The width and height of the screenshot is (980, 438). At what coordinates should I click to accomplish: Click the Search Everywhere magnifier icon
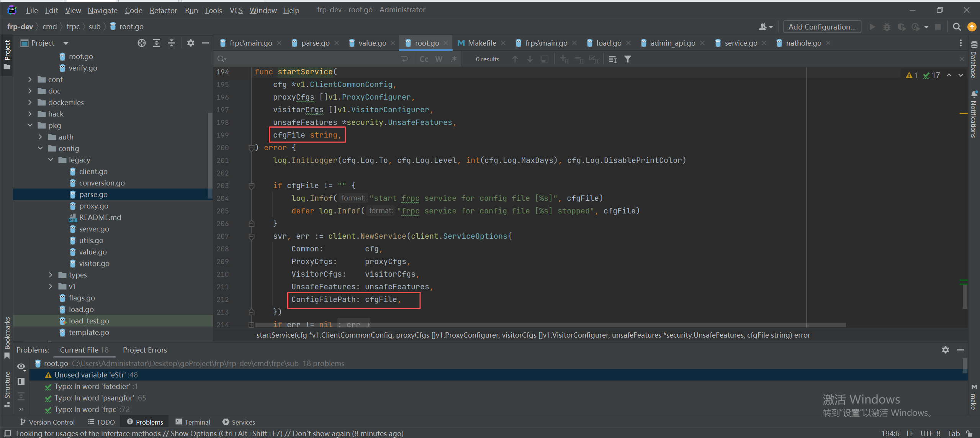click(x=957, y=27)
